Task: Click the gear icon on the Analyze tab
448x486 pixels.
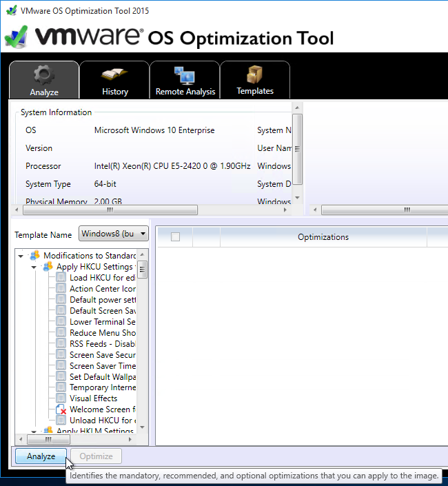Action: click(x=44, y=74)
